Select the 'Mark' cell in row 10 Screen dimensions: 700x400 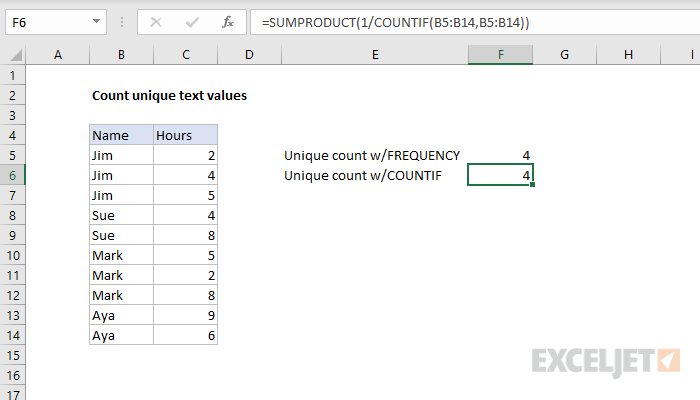click(121, 255)
